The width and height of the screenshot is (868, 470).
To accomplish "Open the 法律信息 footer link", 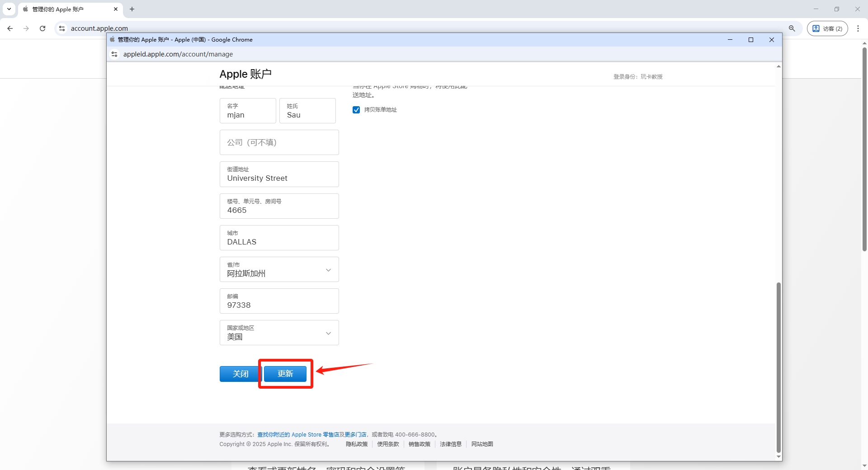I will pos(451,444).
